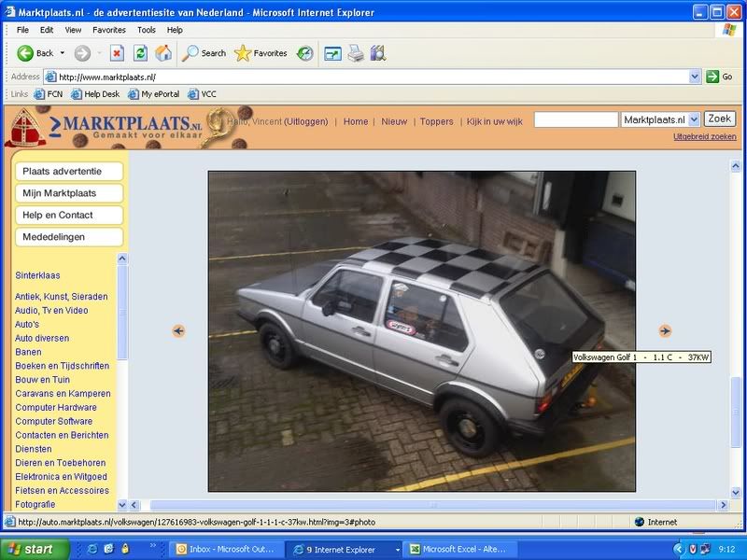Open the Favorites menu
Screen dimensions: 747x560
click(109, 30)
